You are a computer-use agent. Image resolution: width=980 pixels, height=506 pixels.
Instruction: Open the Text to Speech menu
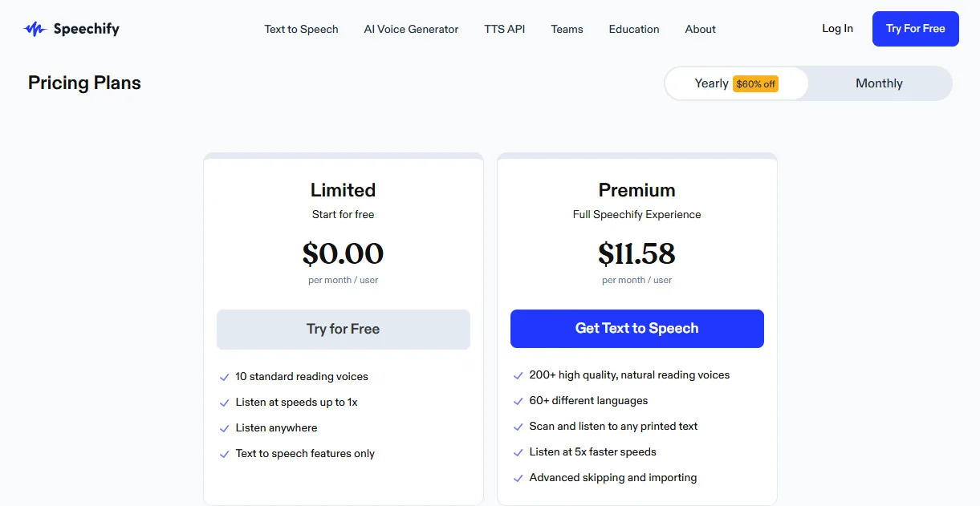301,29
